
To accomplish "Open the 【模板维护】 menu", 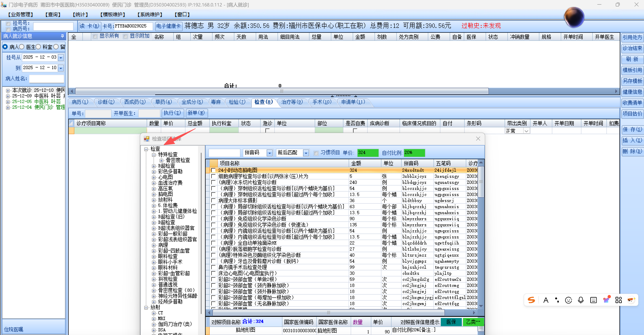I will pos(113,15).
